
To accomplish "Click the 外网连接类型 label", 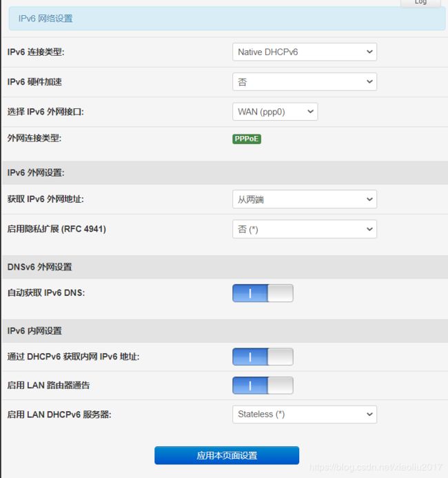I will pos(34,138).
